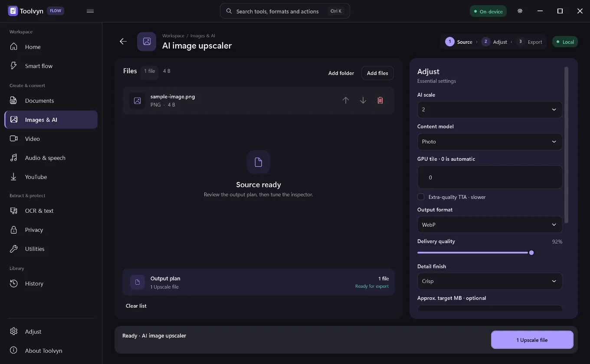
Task: Adjust the Delivery quality slider handle
Action: [531, 253]
